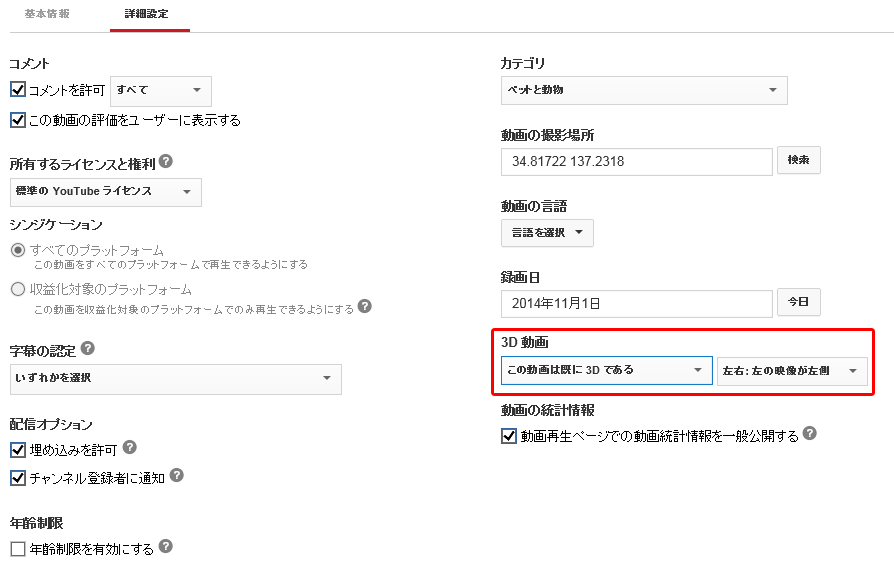Uncheck the コメントを許可 checkbox
This screenshot has width=894, height=573.
click(17, 90)
